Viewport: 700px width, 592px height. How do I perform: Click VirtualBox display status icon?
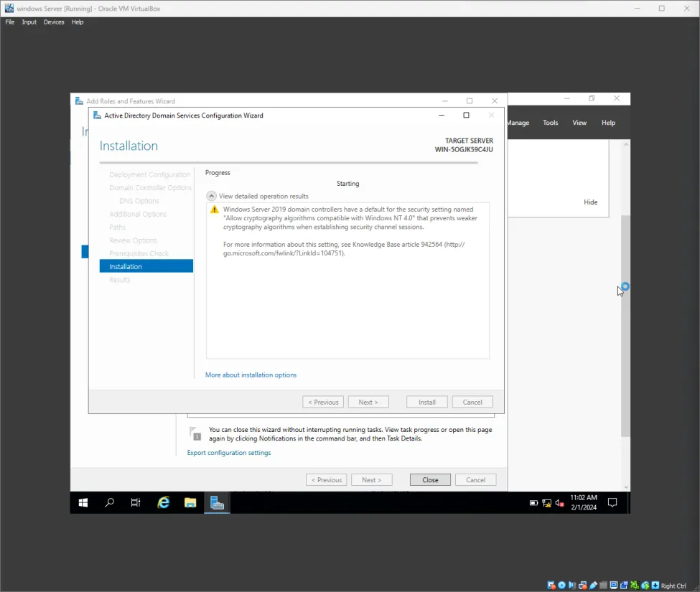pos(614,586)
